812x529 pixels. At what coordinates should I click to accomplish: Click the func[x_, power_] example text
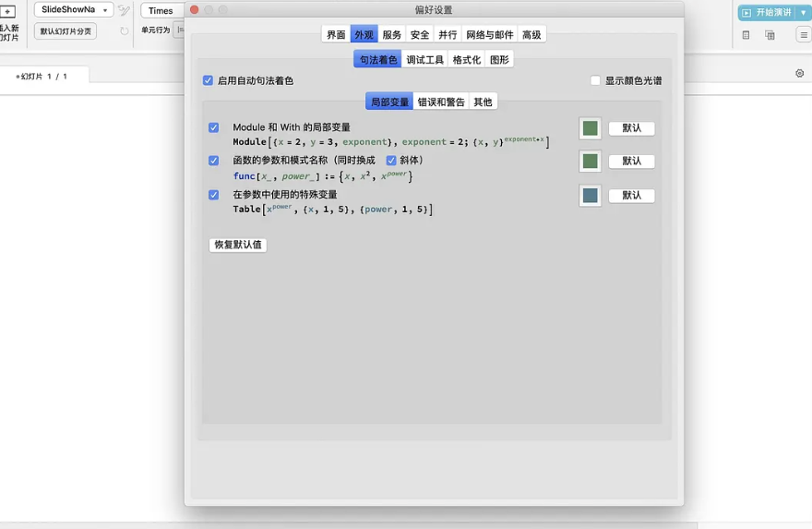click(x=323, y=176)
